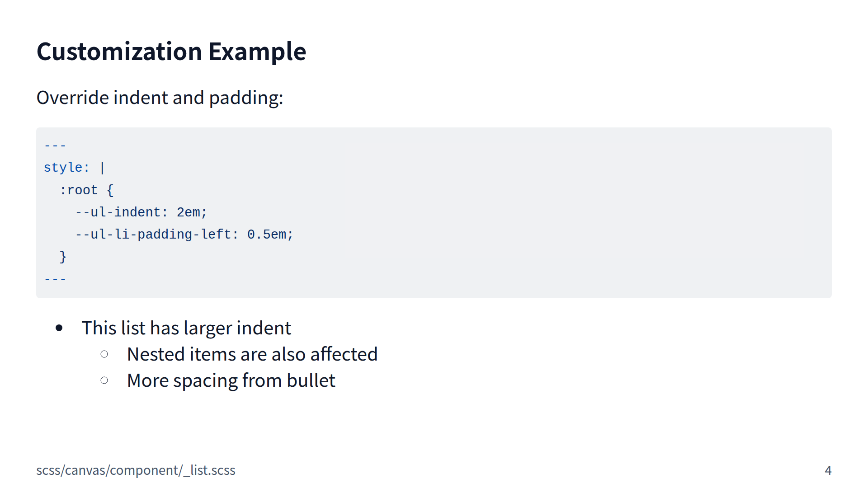This screenshot has height=488, width=868.
Task: Click the "Nested items are also affected" item
Action: pyautogui.click(x=252, y=354)
